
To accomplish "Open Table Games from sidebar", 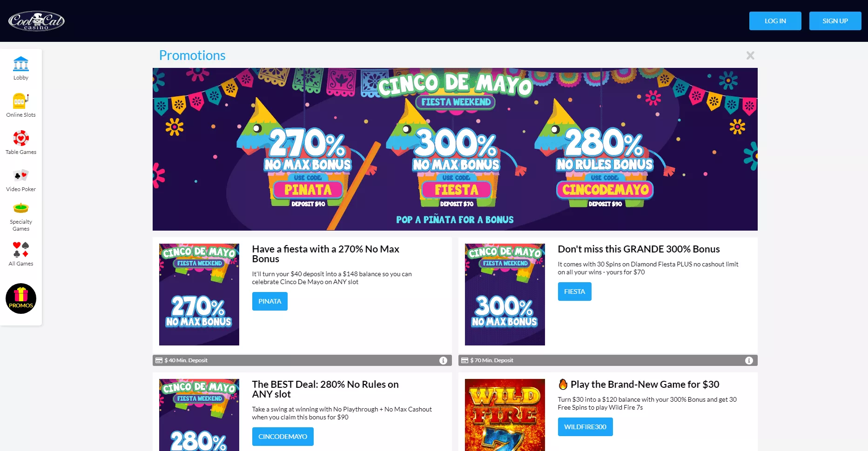I will pos(21,142).
